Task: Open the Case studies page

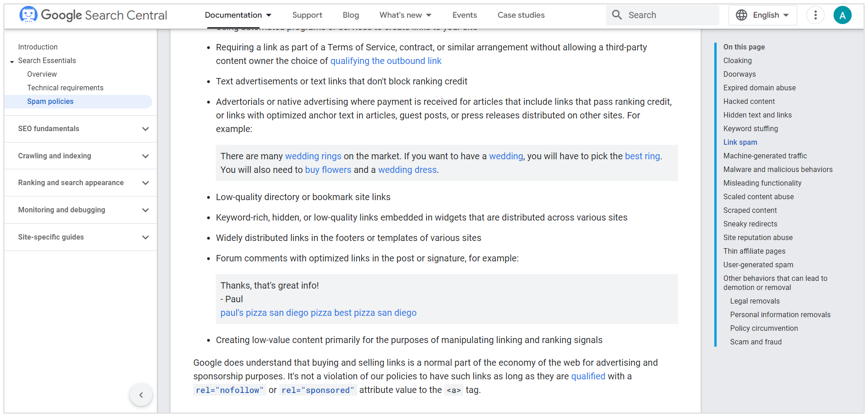Action: 521,15
